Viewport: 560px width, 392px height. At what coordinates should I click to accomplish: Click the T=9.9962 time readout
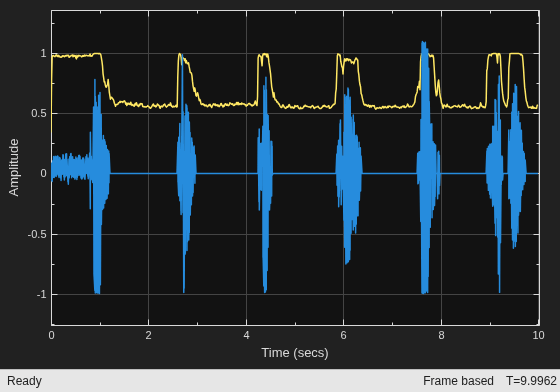click(x=531, y=381)
